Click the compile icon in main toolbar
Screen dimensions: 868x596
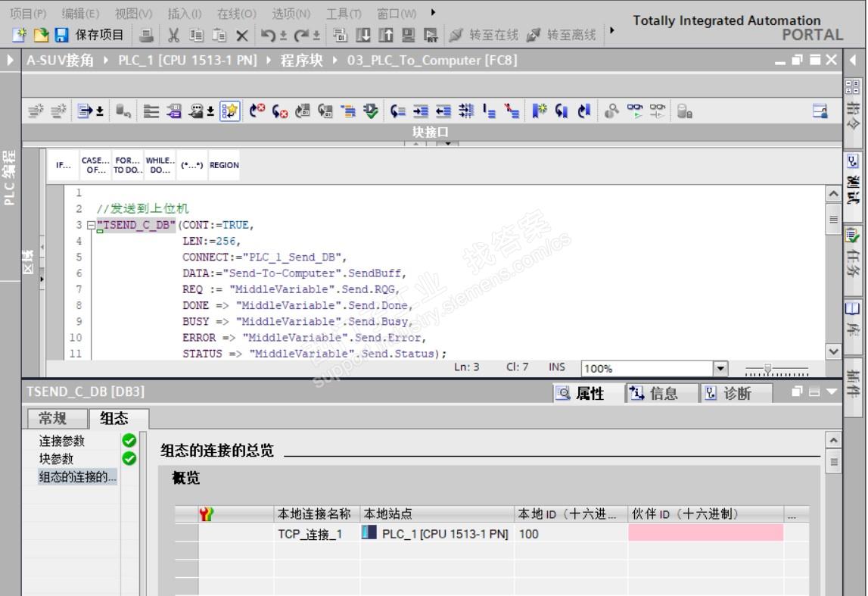pos(340,36)
